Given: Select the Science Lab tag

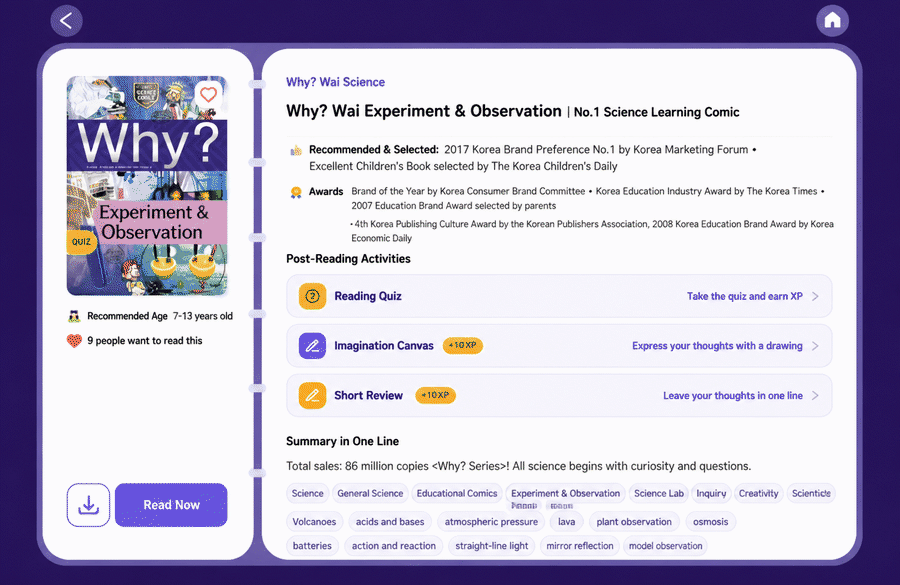Looking at the screenshot, I should pos(659,493).
